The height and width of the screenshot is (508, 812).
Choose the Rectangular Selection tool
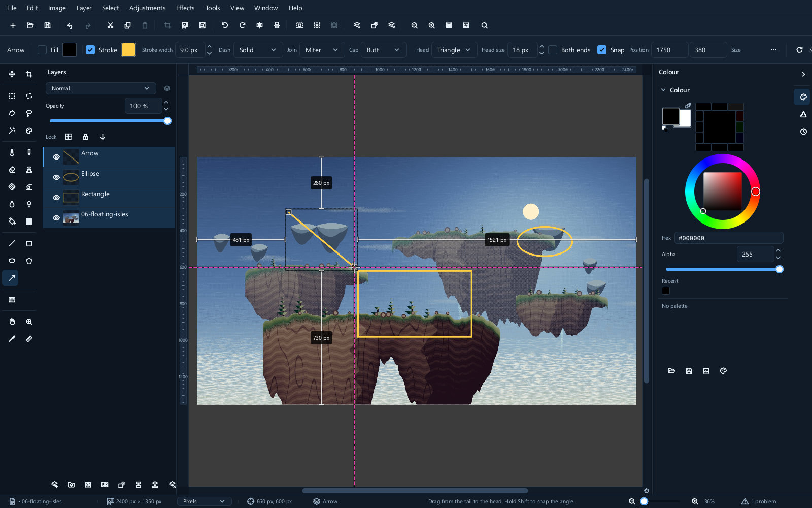pos(12,96)
